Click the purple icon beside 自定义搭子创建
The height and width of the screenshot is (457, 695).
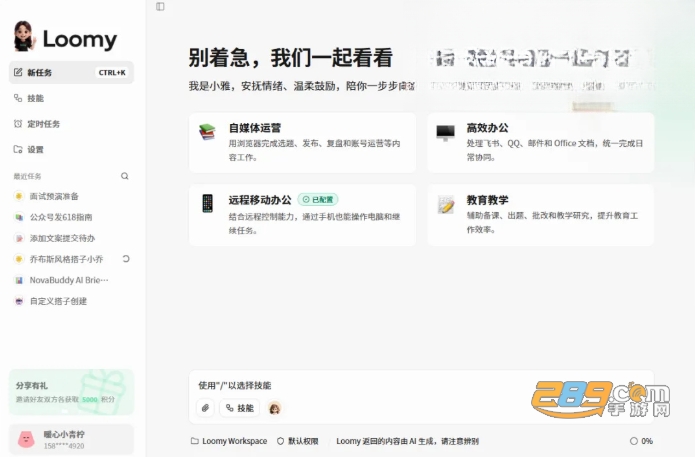click(x=19, y=301)
